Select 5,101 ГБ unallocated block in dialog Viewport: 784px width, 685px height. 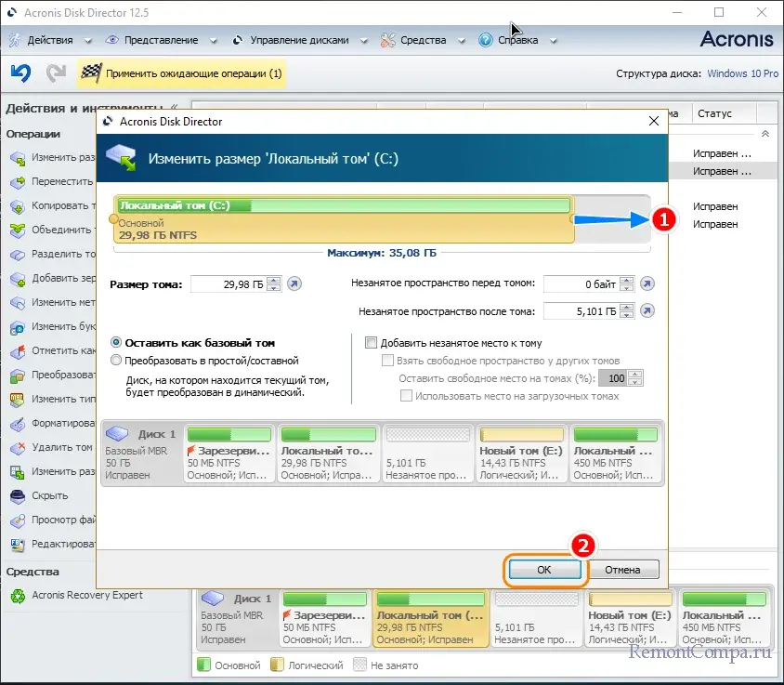tap(427, 454)
